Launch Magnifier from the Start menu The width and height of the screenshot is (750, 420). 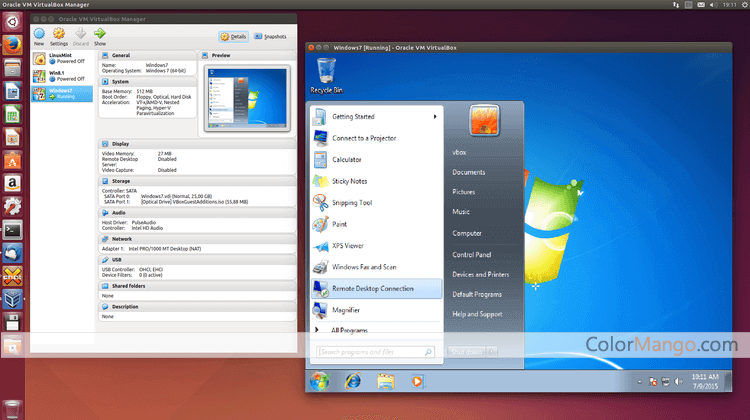click(x=376, y=310)
